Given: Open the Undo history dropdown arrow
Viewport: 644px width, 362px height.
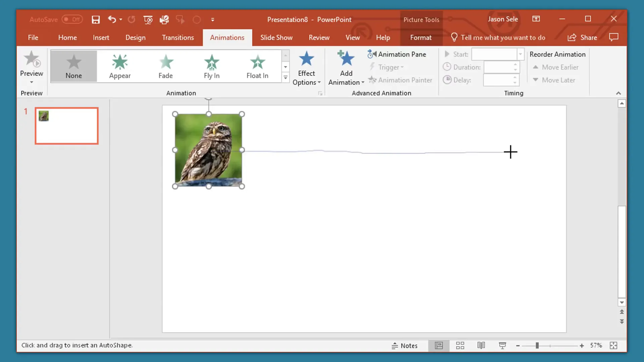Looking at the screenshot, I should click(x=121, y=19).
